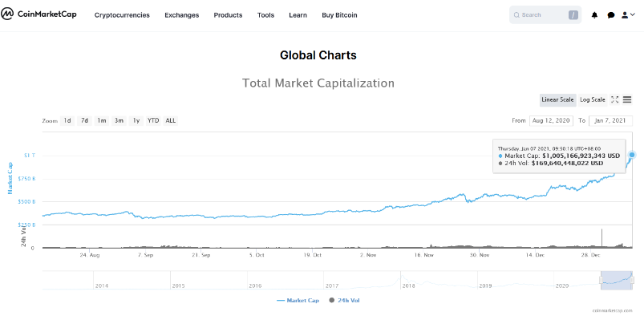Set zoom to ALL
Viewport: 644px width, 324px height.
pyautogui.click(x=171, y=121)
